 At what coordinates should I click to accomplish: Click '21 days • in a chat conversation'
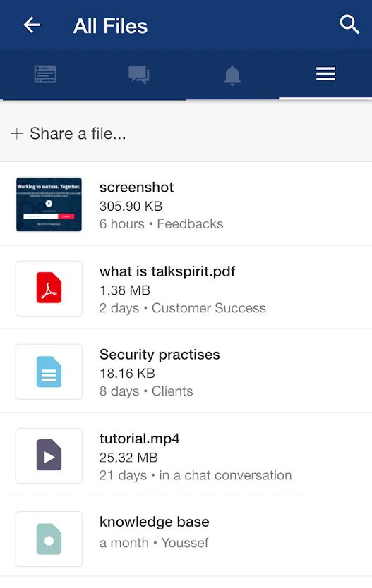coord(196,475)
